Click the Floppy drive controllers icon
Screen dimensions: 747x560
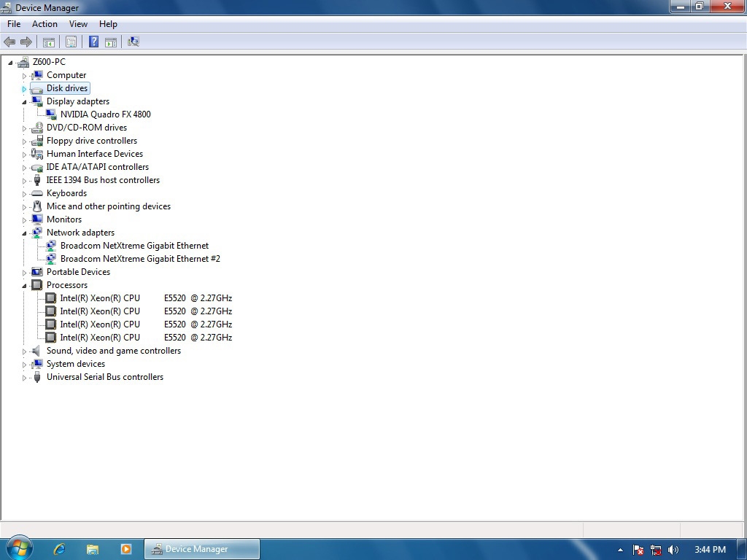pos(37,141)
